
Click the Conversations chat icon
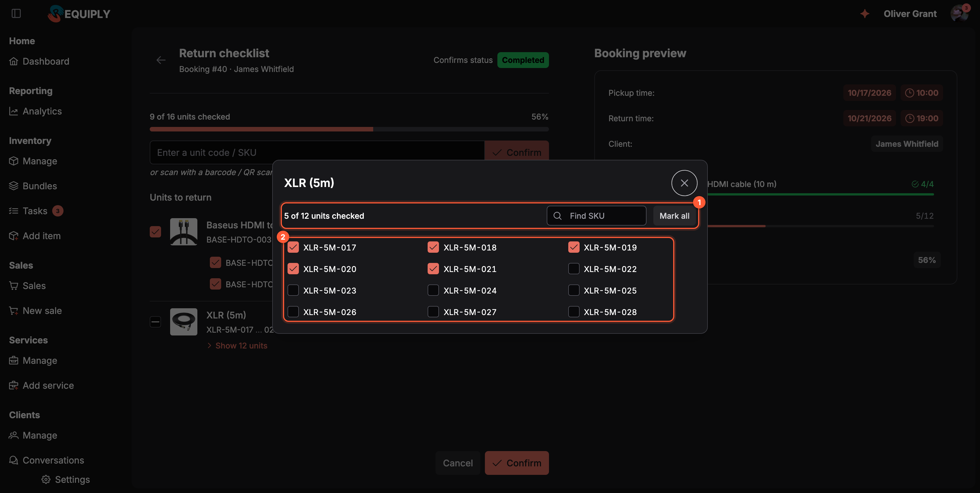[14, 460]
